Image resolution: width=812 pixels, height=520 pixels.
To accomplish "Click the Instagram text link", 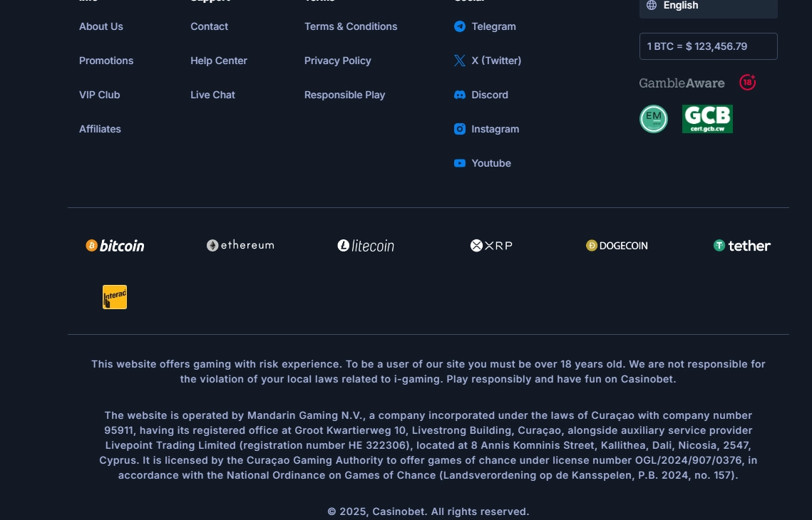I will [495, 129].
